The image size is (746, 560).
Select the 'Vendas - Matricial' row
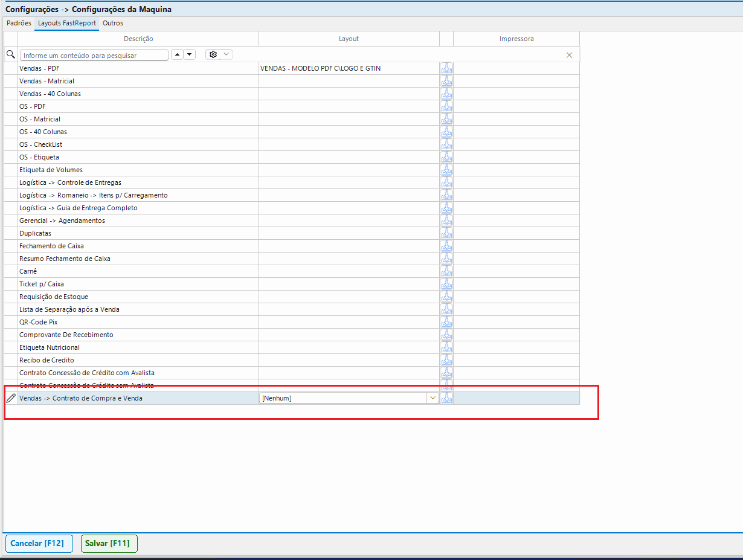292,81
